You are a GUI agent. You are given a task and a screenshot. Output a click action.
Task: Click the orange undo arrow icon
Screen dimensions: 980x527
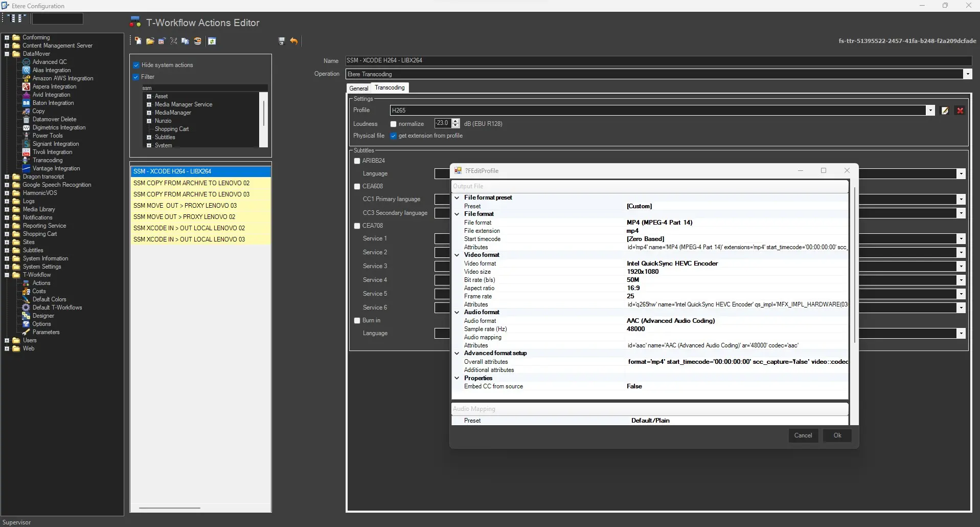click(x=294, y=41)
